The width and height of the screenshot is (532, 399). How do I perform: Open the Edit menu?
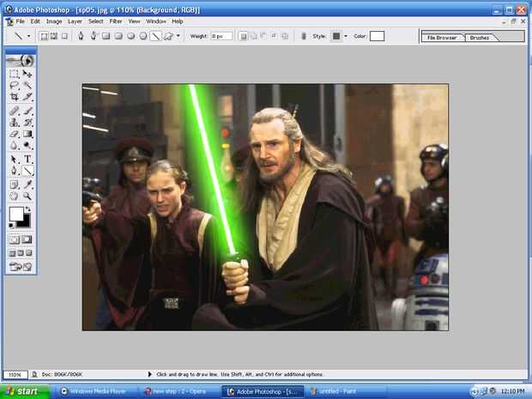[35, 21]
